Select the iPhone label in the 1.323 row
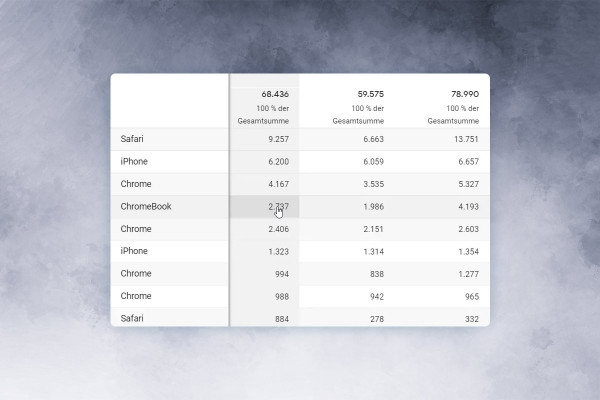The height and width of the screenshot is (400, 600). (134, 251)
